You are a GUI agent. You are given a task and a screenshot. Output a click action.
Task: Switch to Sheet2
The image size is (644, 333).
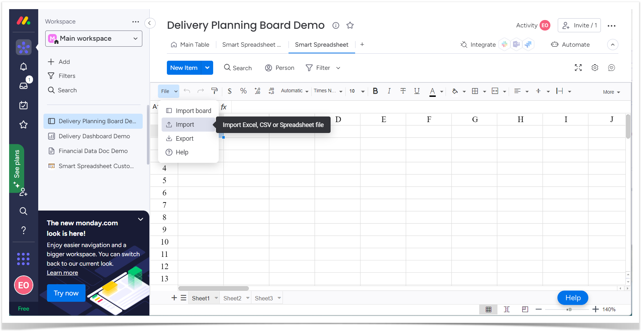(232, 298)
